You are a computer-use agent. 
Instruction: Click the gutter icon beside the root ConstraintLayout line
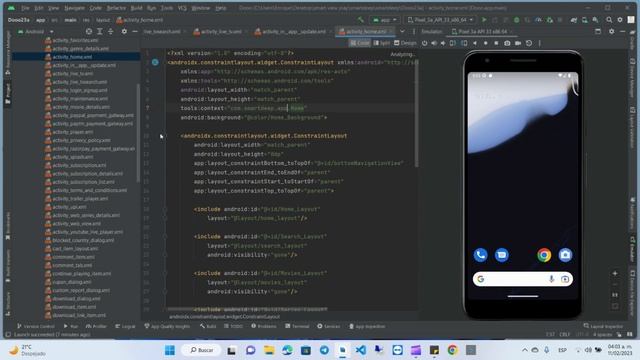click(x=155, y=62)
